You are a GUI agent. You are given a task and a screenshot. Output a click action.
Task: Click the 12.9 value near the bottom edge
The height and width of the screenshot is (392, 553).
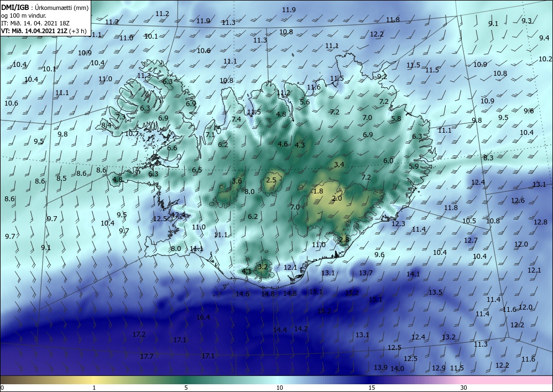tap(439, 368)
